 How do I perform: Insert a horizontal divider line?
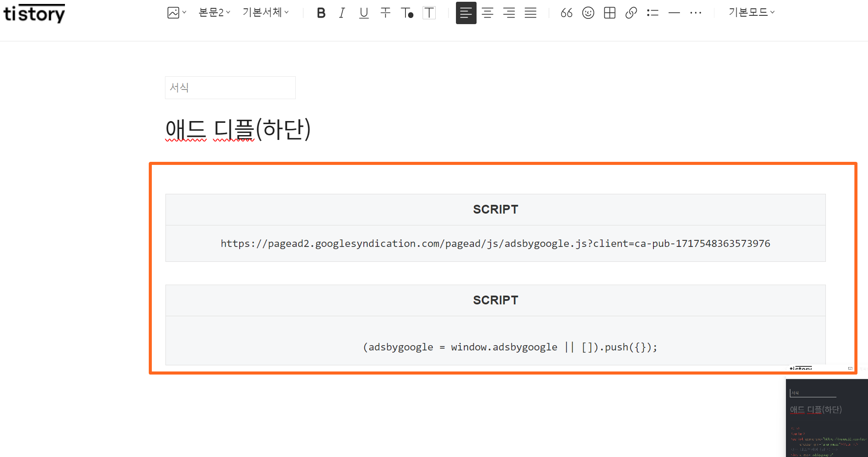[674, 13]
